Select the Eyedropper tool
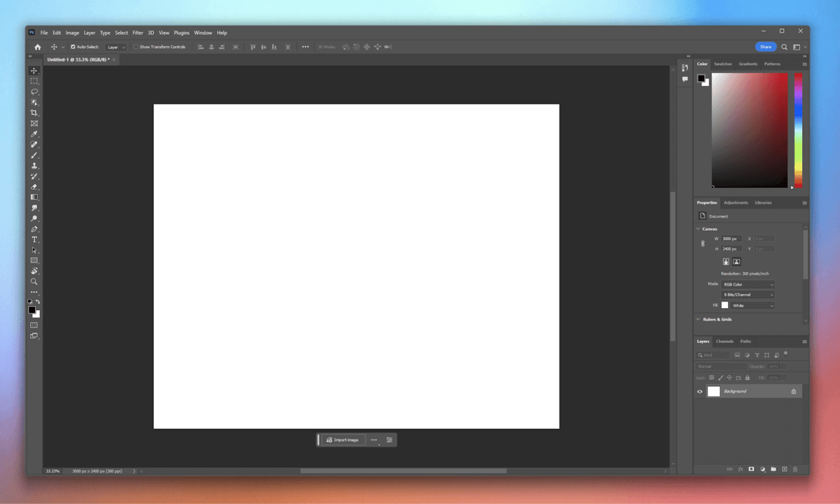This screenshot has height=504, width=840. [x=34, y=134]
